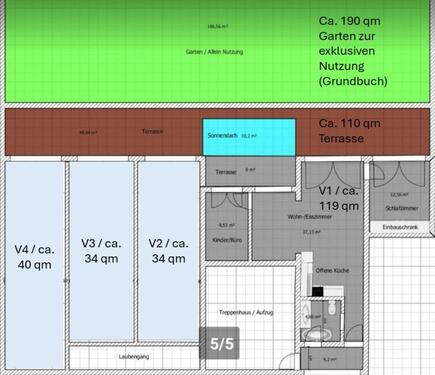Click the 'Offene Küche' label
The width and height of the screenshot is (435, 375).
click(332, 270)
